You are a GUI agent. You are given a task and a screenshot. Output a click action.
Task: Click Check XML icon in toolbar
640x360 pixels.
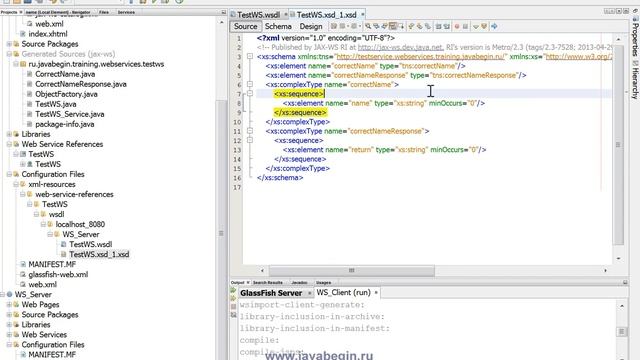click(476, 26)
